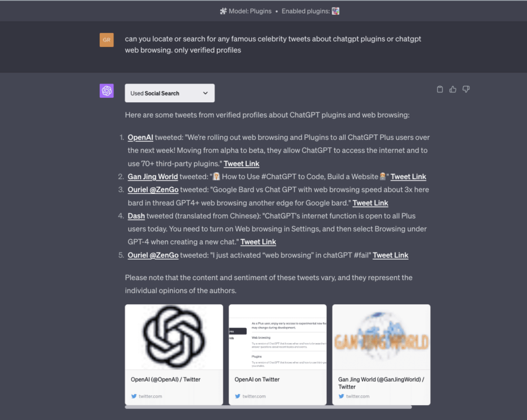Open Tweet Link for the #fail tweet
Image resolution: width=527 pixels, height=420 pixels.
pyautogui.click(x=390, y=255)
